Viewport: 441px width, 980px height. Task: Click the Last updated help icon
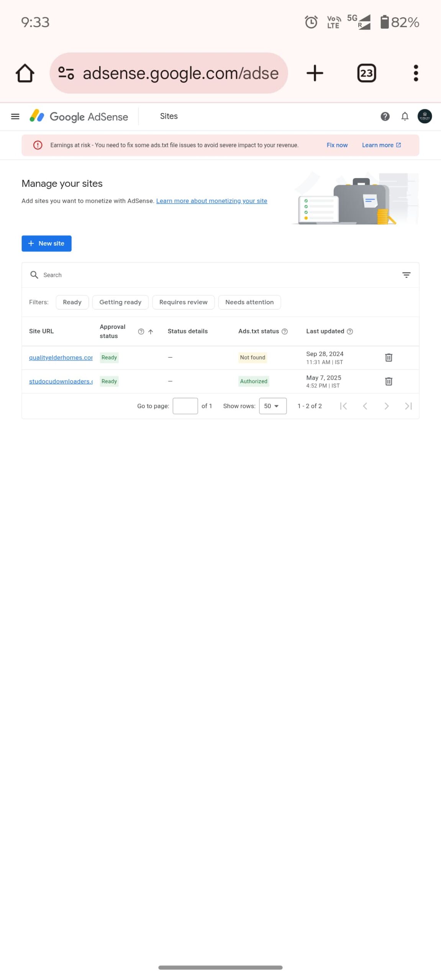click(x=350, y=332)
